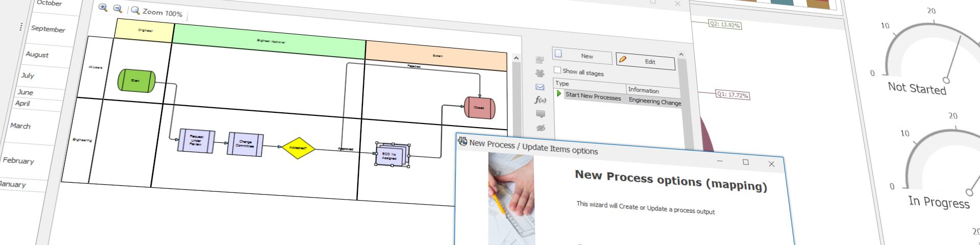
Task: Select July in the month list
Action: [28, 76]
